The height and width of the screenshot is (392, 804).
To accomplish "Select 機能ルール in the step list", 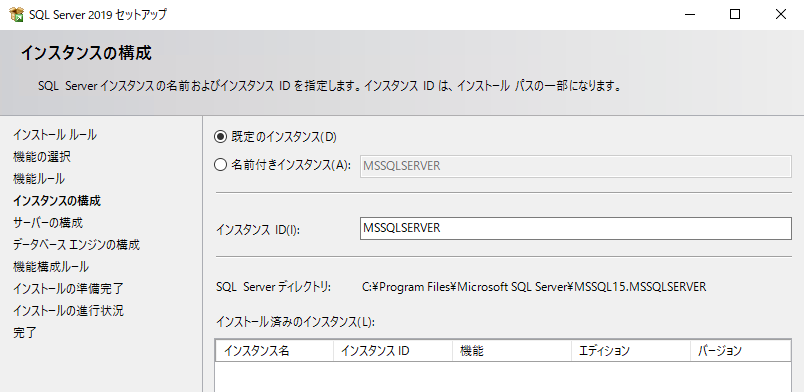I will [x=39, y=179].
